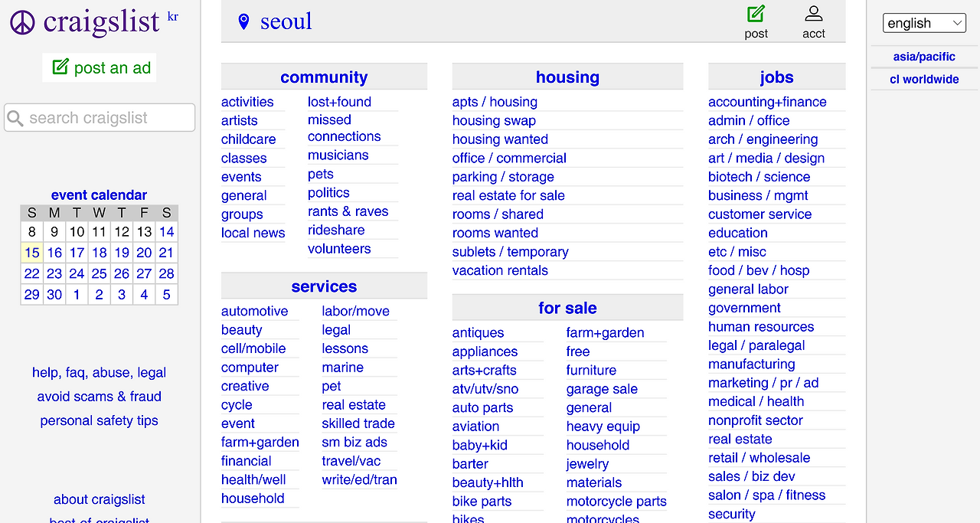980x523 pixels.
Task: Click the craigslist peace sign logo
Action: coord(22,22)
